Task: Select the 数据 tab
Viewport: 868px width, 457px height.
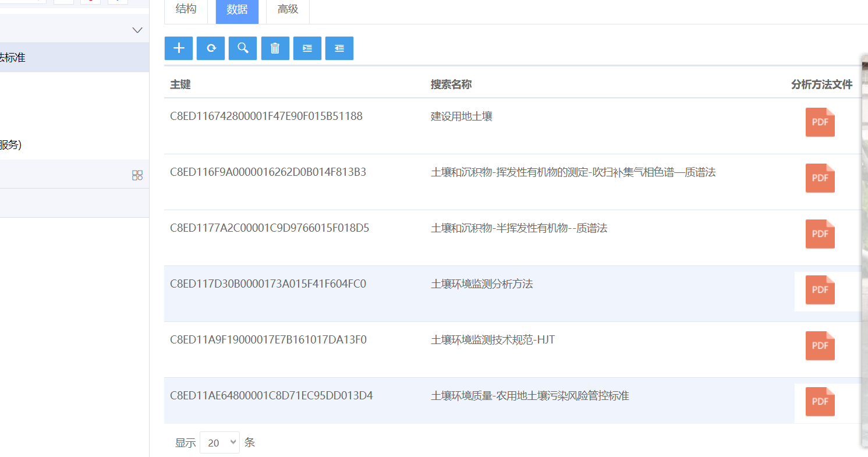Action: (x=237, y=9)
